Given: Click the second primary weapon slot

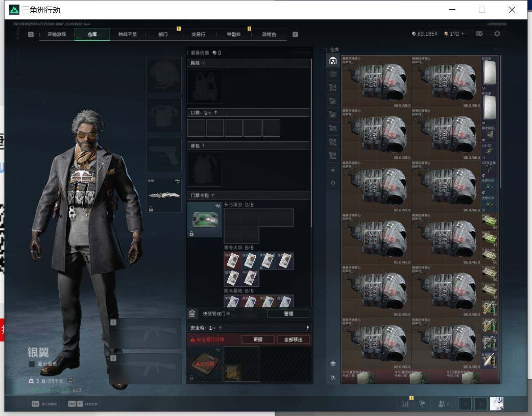Looking at the screenshot, I should click(145, 369).
